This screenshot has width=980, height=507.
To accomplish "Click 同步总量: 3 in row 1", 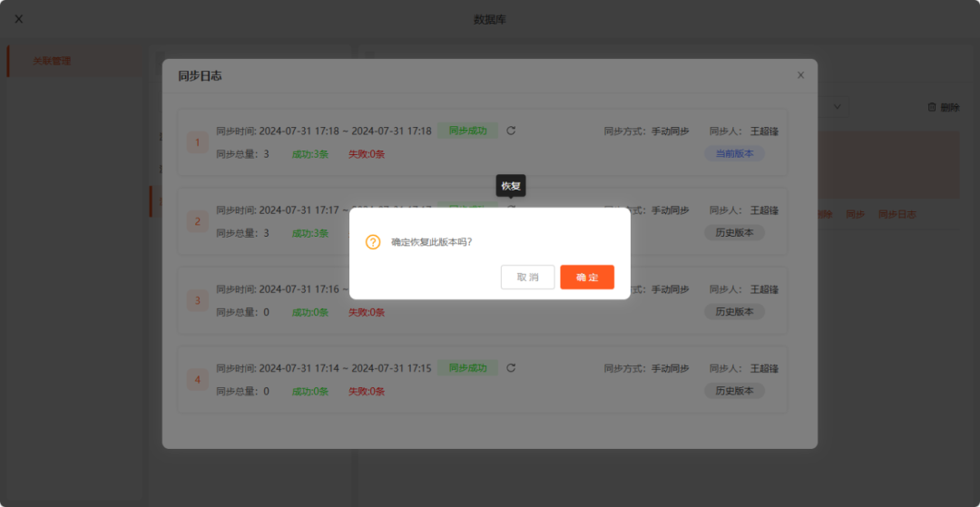I will click(242, 154).
